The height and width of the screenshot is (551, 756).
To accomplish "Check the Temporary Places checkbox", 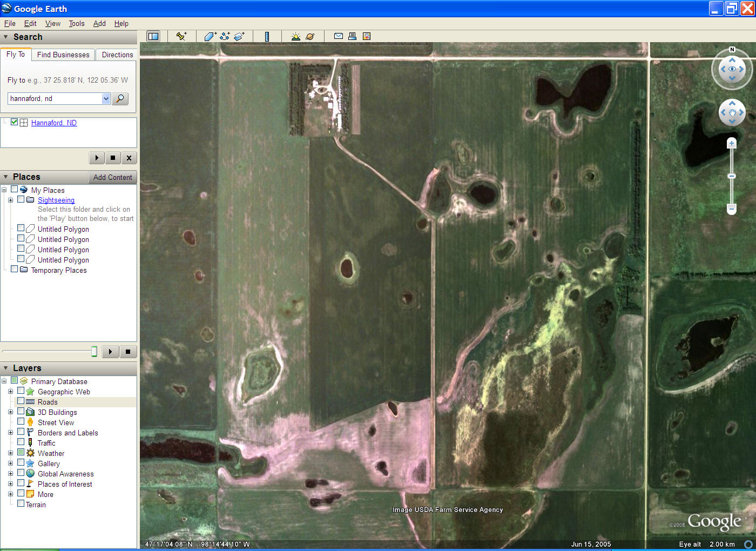I will click(15, 269).
